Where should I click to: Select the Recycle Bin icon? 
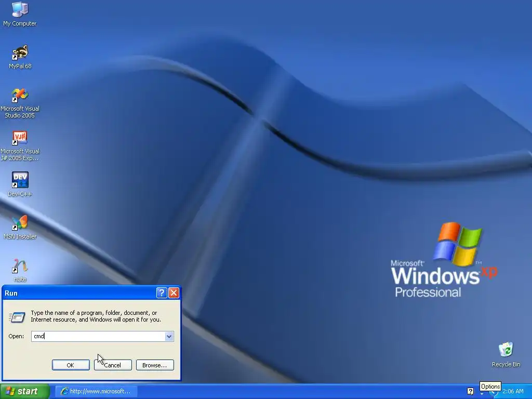coord(506,354)
